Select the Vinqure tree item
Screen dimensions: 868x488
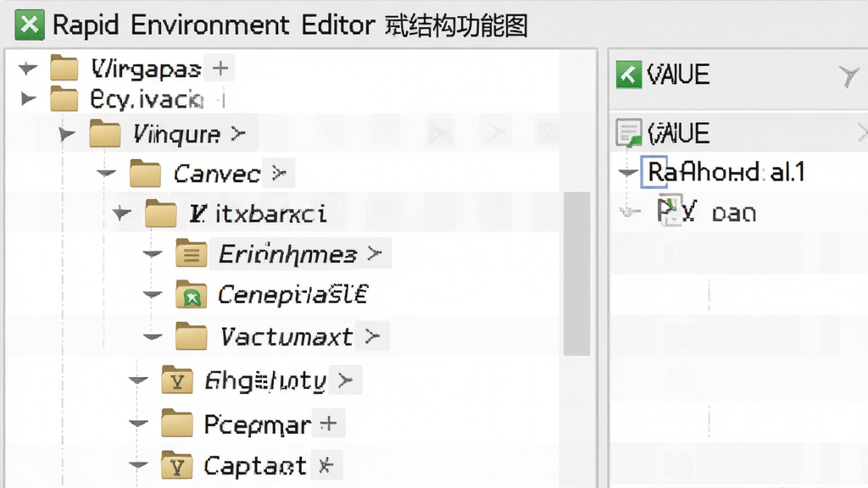point(176,134)
